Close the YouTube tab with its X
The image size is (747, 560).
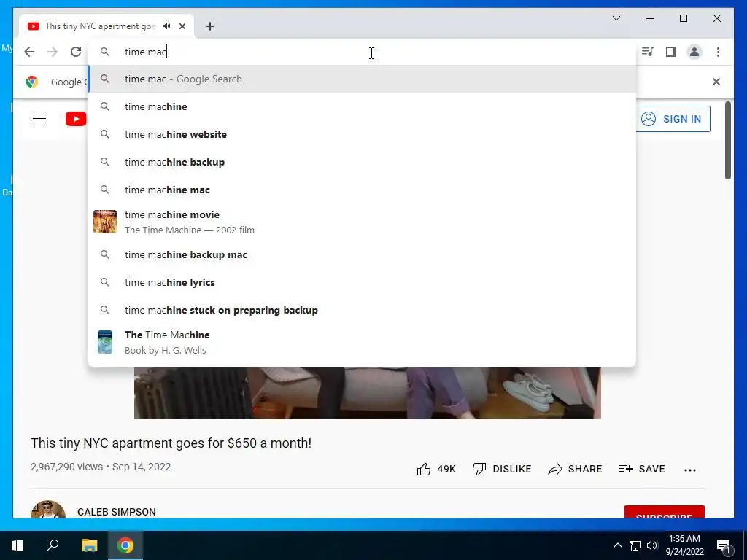click(182, 26)
